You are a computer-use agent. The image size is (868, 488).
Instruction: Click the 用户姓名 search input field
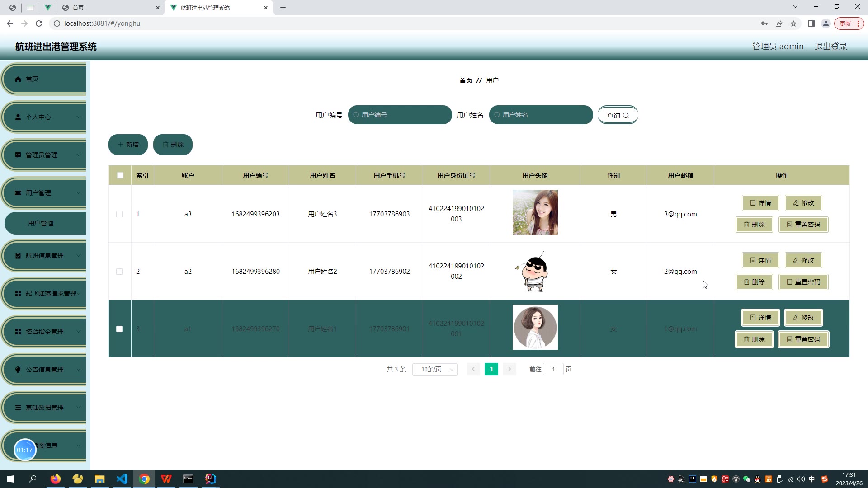click(541, 115)
